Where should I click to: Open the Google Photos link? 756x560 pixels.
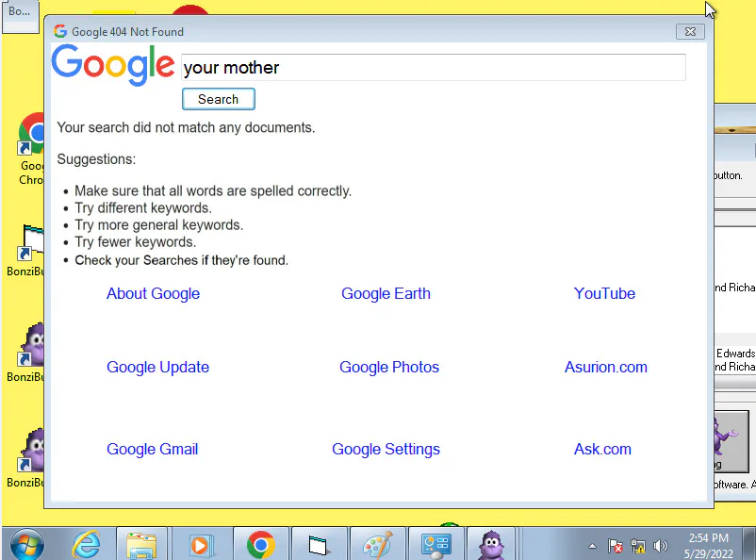tap(389, 367)
